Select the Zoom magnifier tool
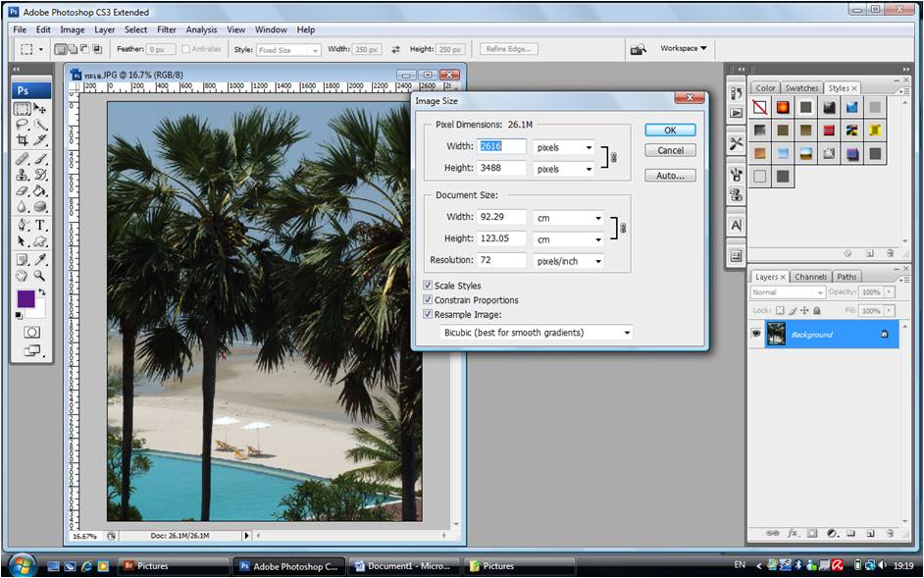 coord(40,276)
